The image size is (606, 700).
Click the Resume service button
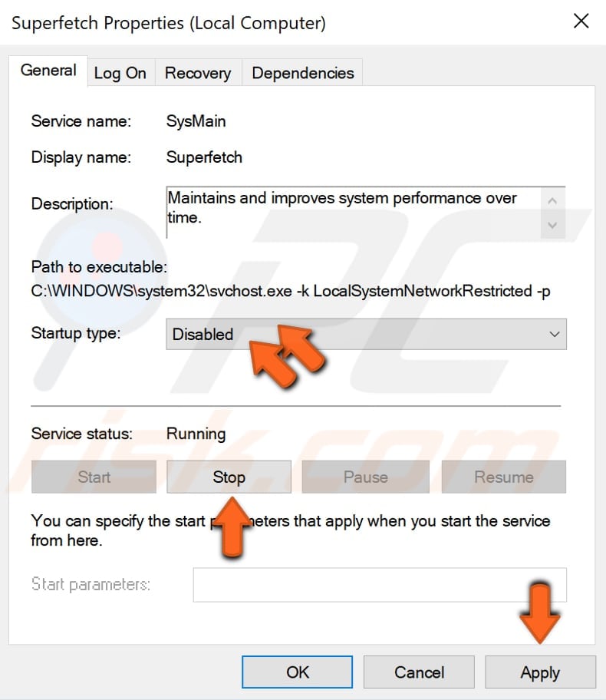click(503, 476)
